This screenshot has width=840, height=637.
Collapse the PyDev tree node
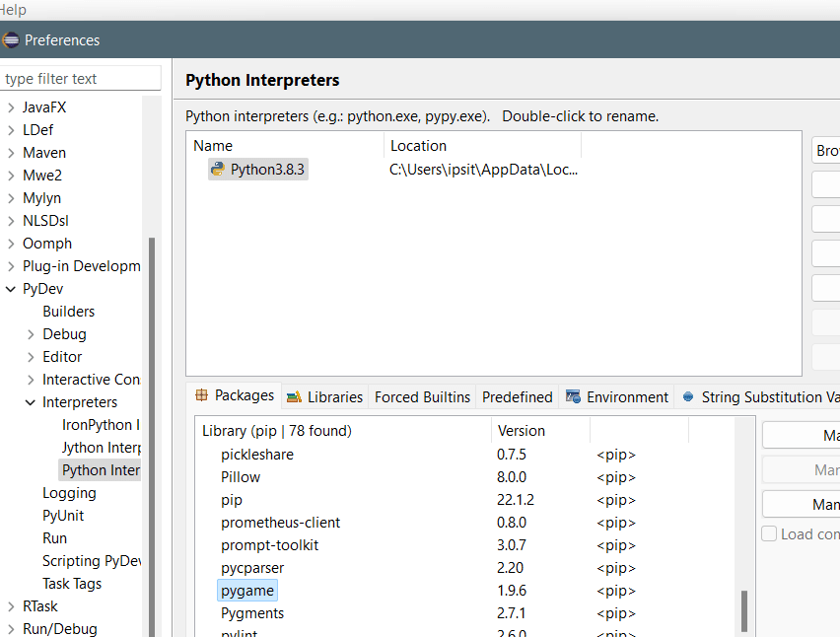11,289
